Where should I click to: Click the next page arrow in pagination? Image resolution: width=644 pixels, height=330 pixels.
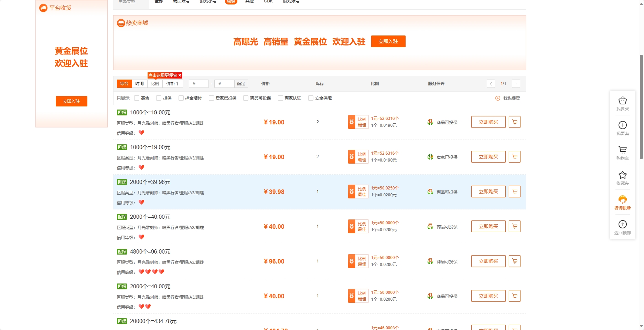[516, 83]
